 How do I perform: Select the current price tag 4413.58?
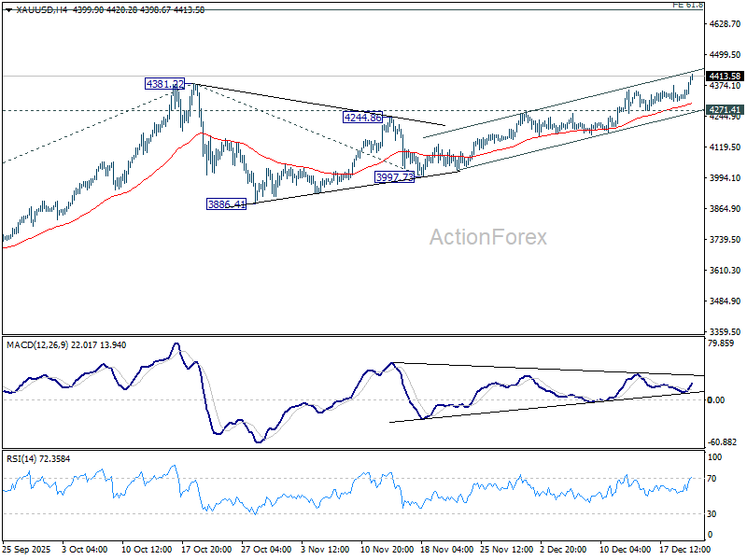[x=725, y=77]
